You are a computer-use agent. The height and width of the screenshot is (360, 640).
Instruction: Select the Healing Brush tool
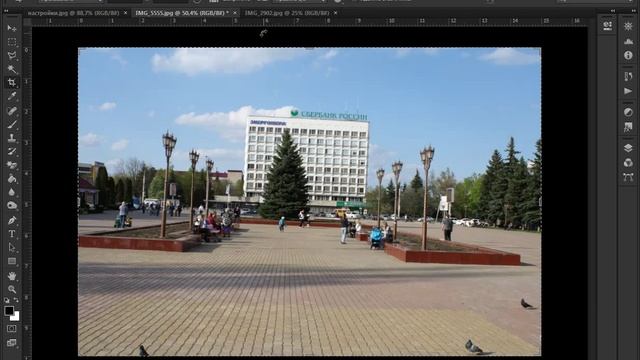pyautogui.click(x=12, y=111)
